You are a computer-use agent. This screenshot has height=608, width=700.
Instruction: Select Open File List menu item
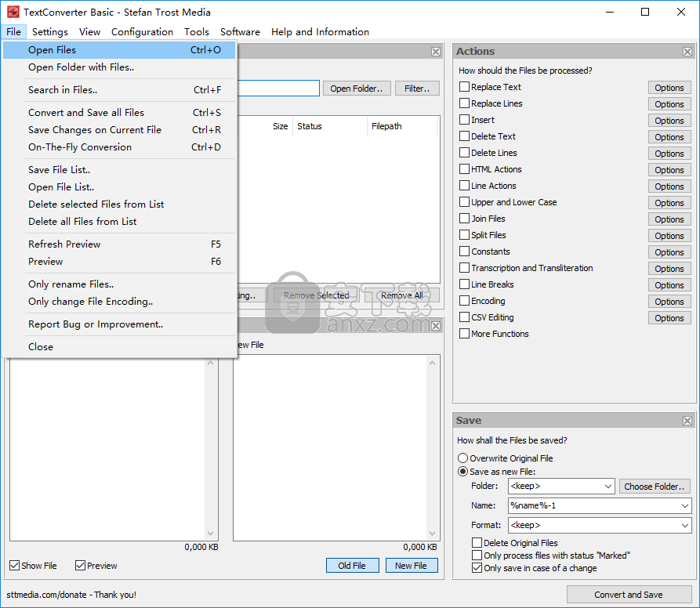tap(119, 187)
